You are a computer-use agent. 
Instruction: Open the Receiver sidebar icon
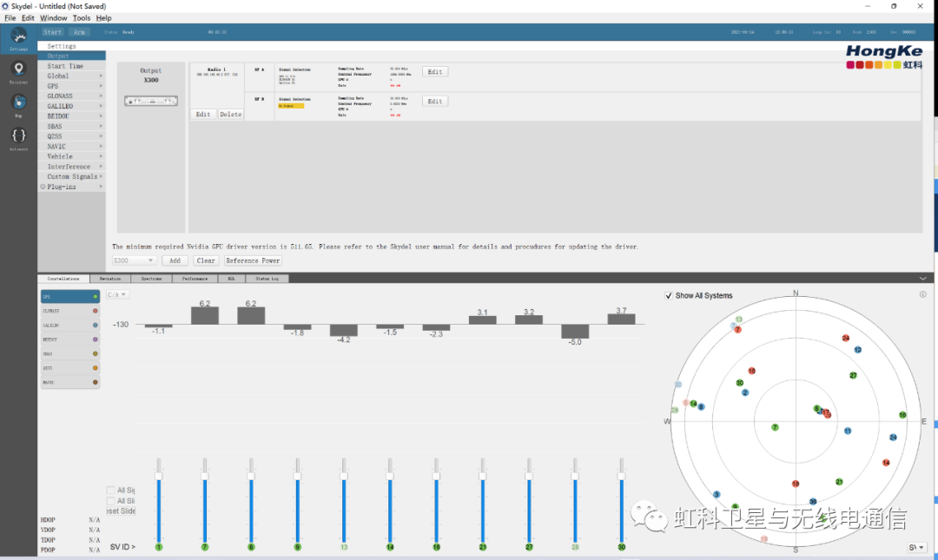pyautogui.click(x=18, y=69)
